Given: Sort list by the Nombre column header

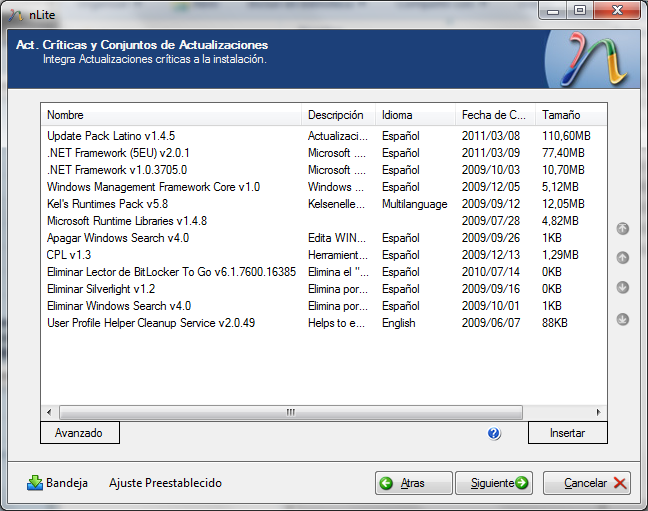Looking at the screenshot, I should coord(171,115).
